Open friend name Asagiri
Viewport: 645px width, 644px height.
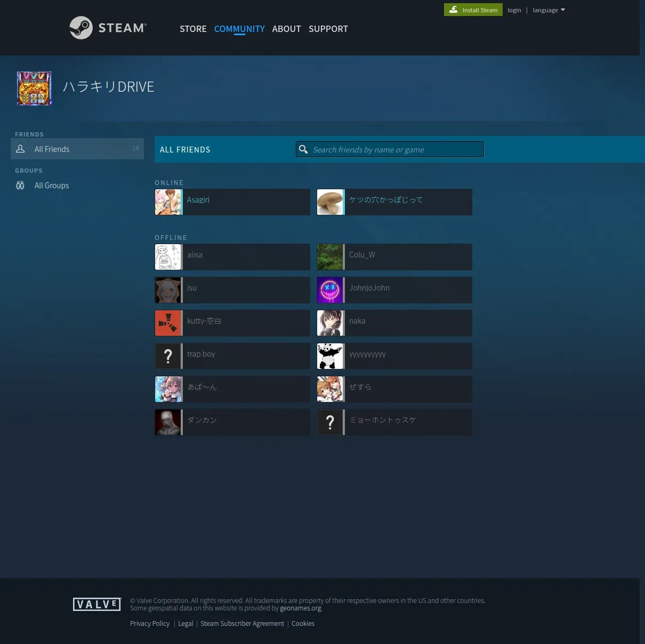(198, 199)
